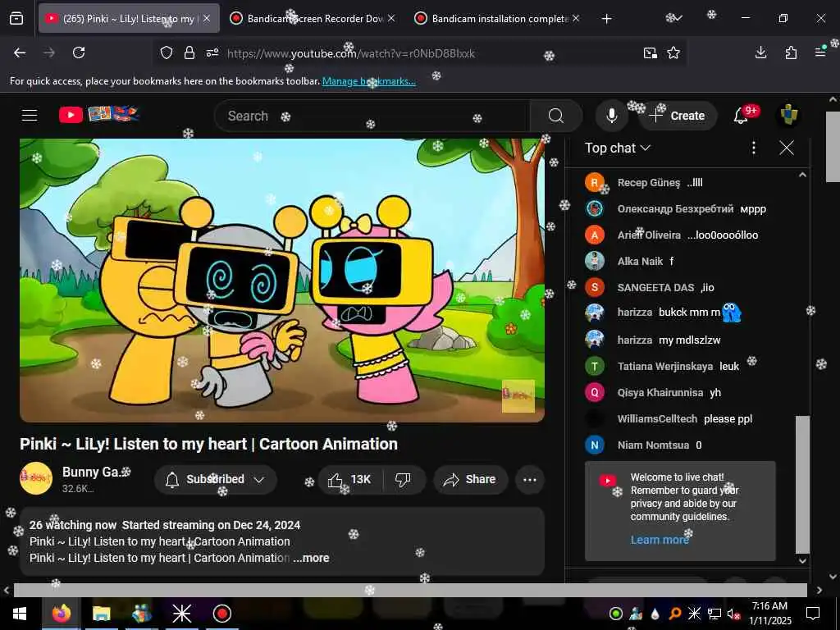Viewport: 840px width, 630px height.
Task: Open clock showing 7:16 AM
Action: click(769, 614)
